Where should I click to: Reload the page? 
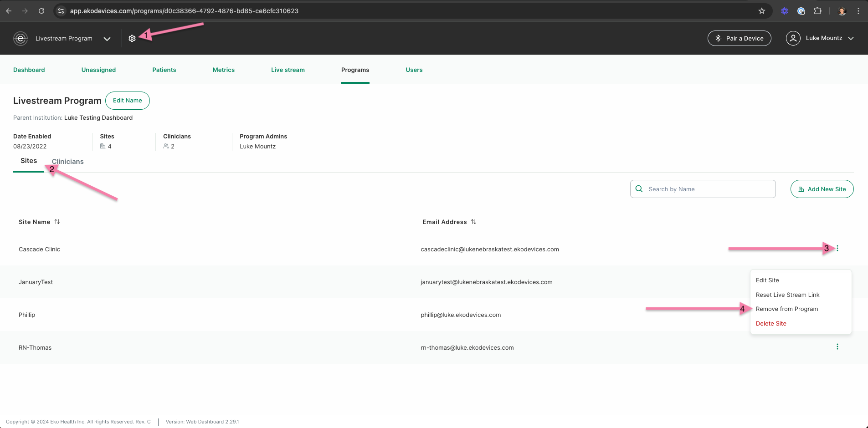point(41,11)
